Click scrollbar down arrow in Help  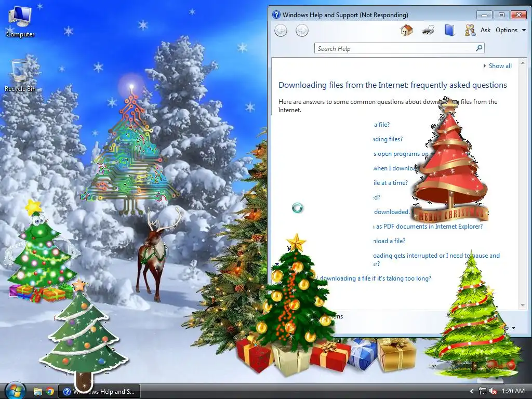[523, 305]
